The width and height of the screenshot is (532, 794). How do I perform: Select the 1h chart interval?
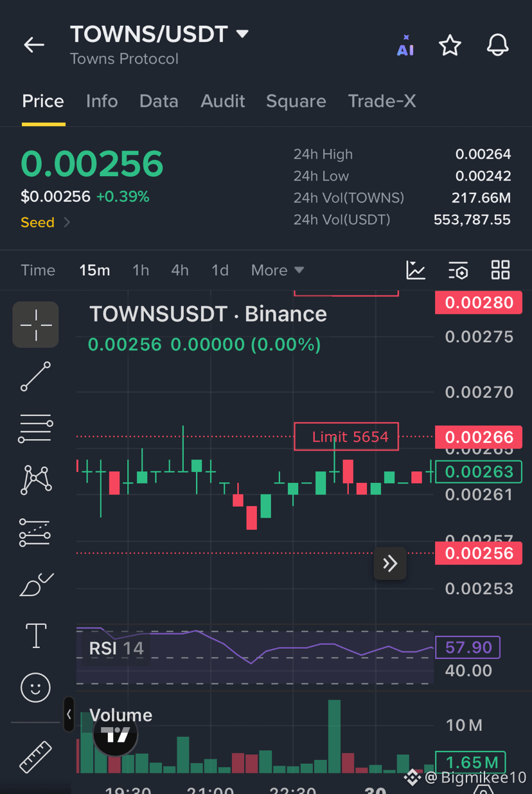[141, 270]
